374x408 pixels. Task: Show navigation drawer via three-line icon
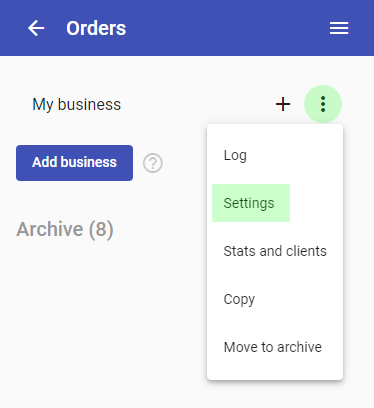coord(339,28)
